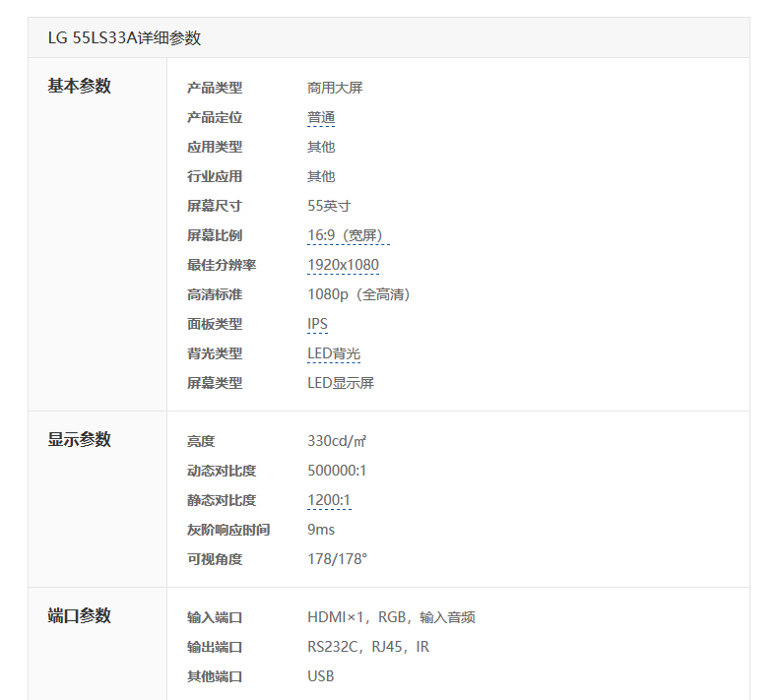Select the 输入端口 label

tap(215, 617)
